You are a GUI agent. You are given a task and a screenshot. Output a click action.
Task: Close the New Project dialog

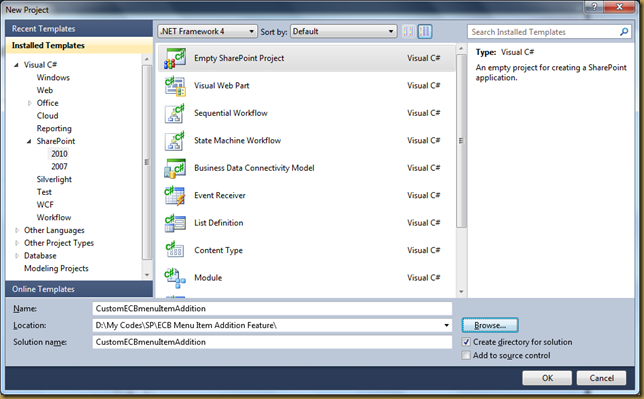(620, 6)
